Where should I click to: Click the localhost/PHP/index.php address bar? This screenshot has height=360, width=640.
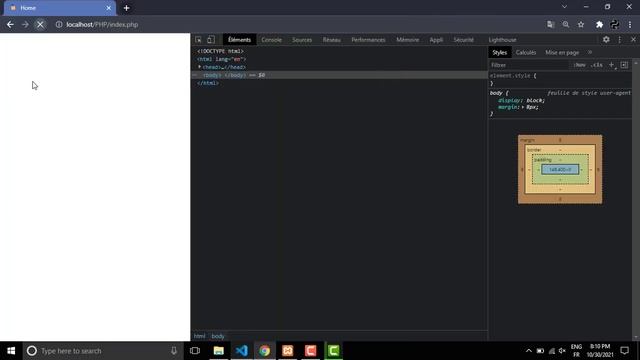(x=102, y=24)
